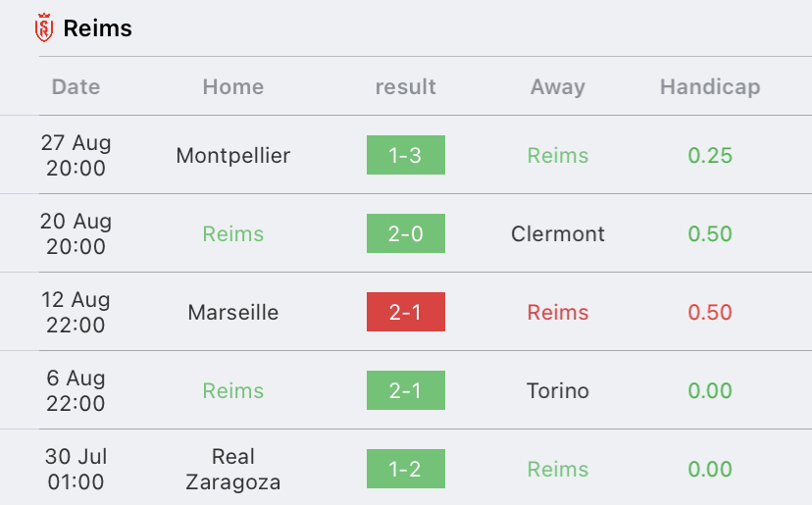Select the Home column header
The width and height of the screenshot is (812, 505).
(x=233, y=86)
